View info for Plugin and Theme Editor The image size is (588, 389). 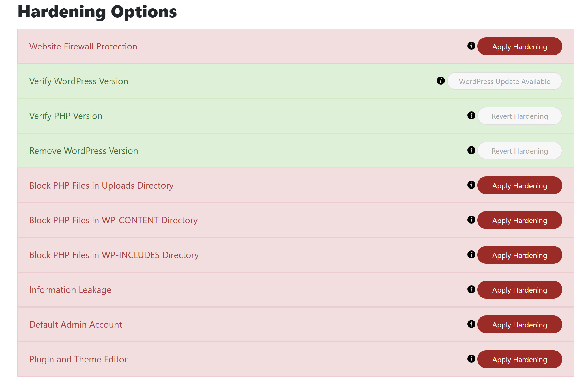[471, 359]
